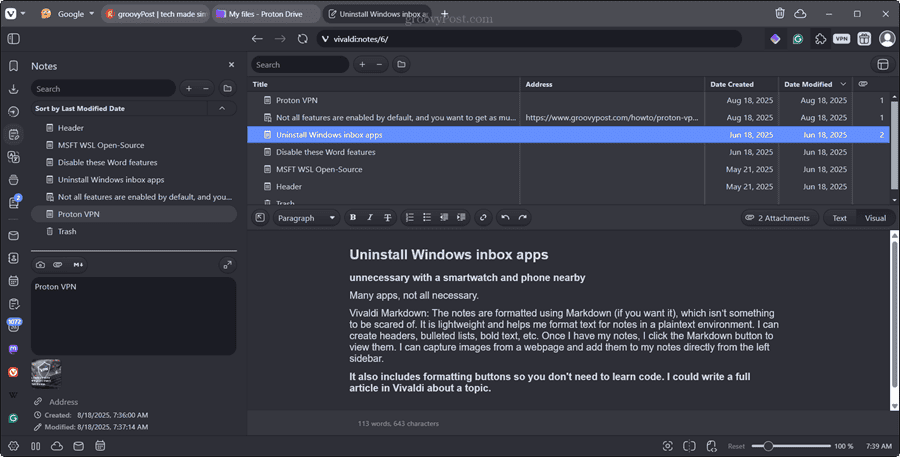Click the Notes panel search field
The height and width of the screenshot is (457, 900).
coord(103,88)
